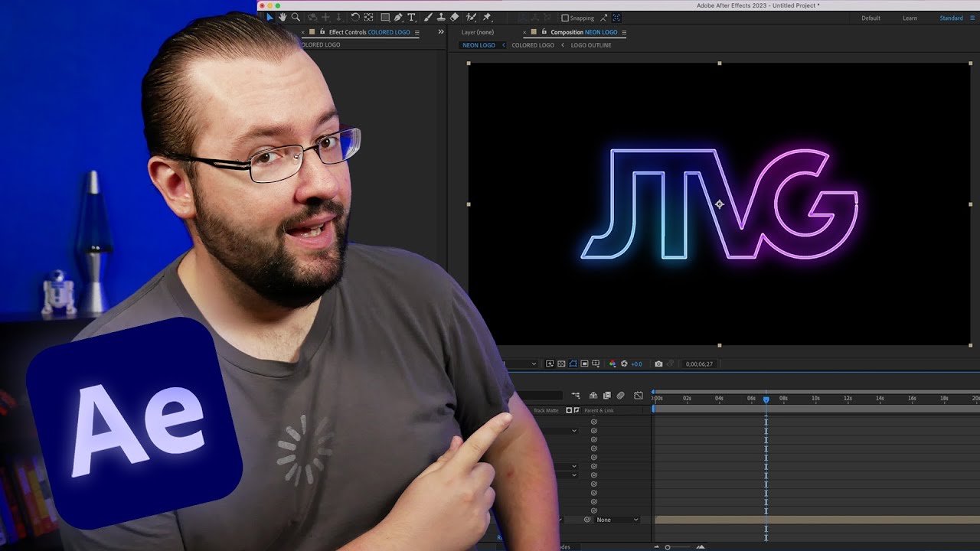Select the Selection arrow tool
The image size is (980, 551).
tap(269, 17)
